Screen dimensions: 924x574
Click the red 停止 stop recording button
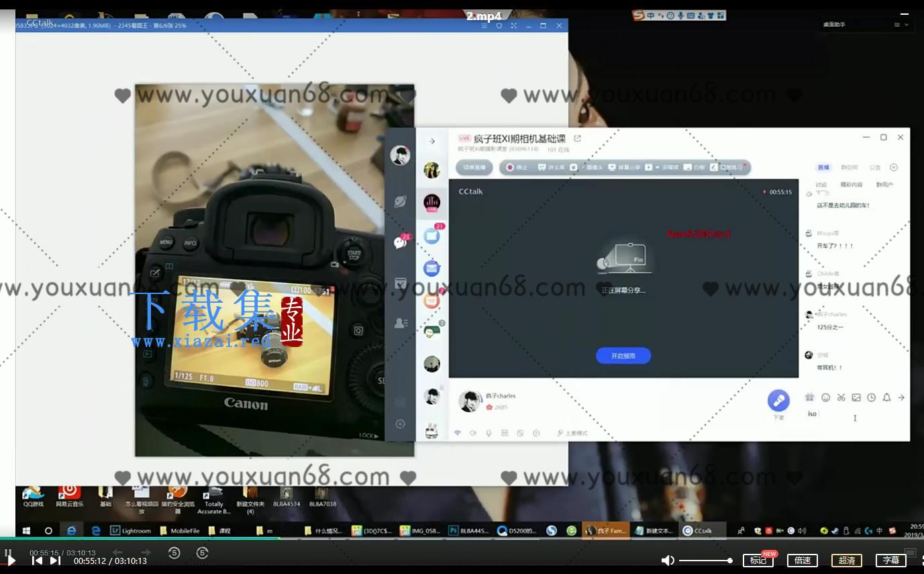pyautogui.click(x=517, y=167)
